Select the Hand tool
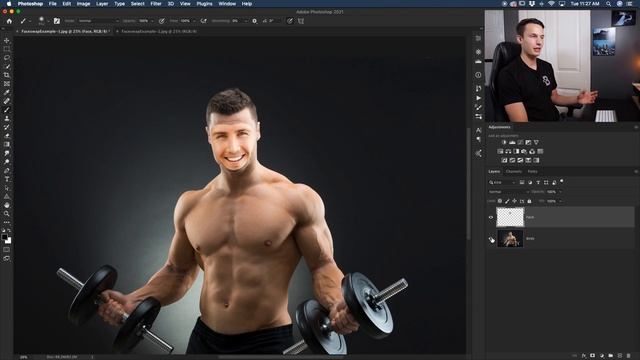Image resolution: width=640 pixels, height=360 pixels. pos(7,205)
